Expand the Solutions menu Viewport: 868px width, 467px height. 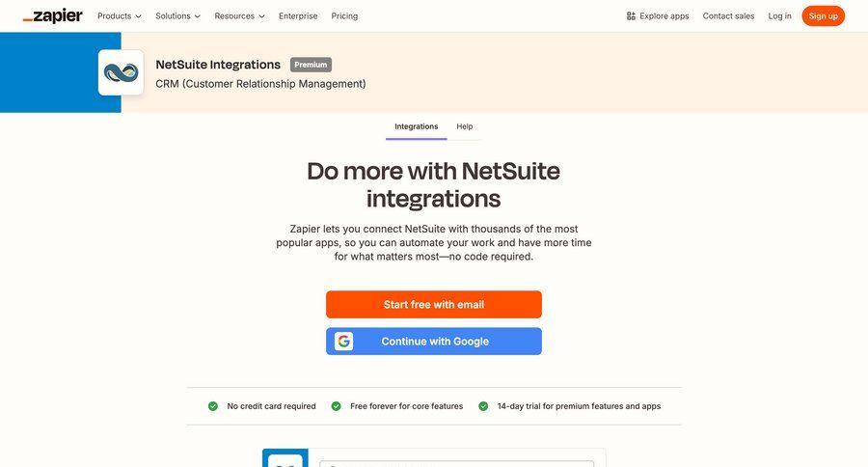177,16
